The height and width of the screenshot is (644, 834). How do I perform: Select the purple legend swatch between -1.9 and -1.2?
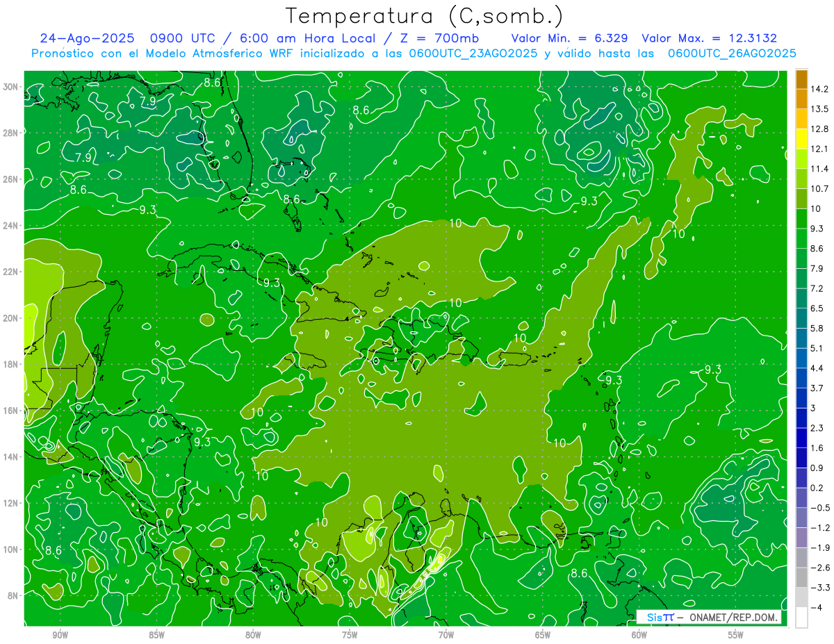point(801,537)
